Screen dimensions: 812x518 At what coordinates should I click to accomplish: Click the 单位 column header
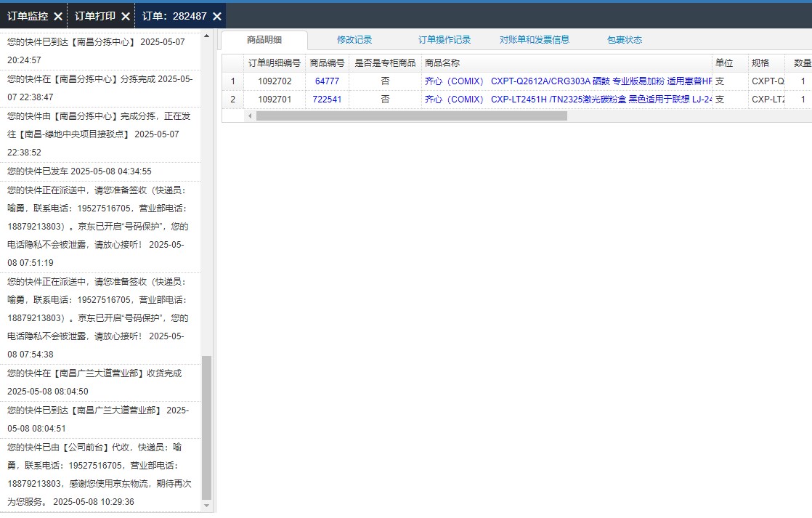[730, 63]
